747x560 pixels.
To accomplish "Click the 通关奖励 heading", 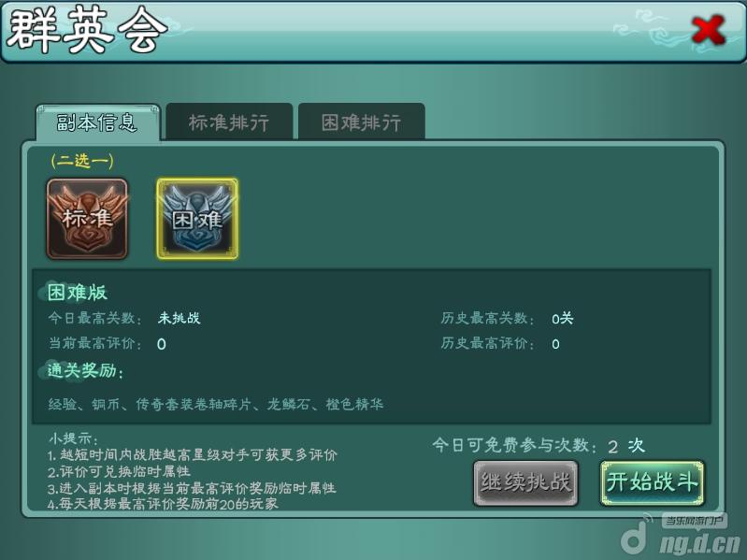I will tap(86, 370).
